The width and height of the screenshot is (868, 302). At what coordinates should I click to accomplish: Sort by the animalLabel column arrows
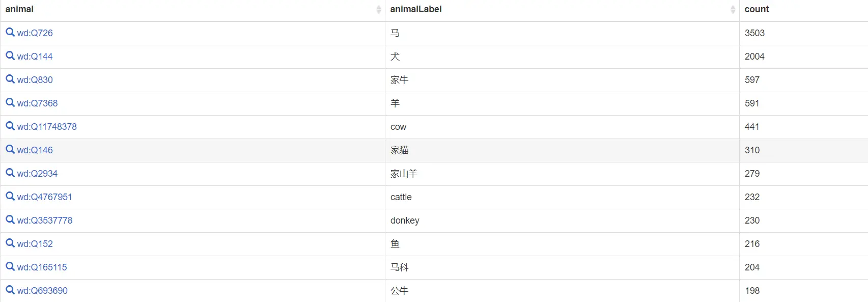click(733, 10)
